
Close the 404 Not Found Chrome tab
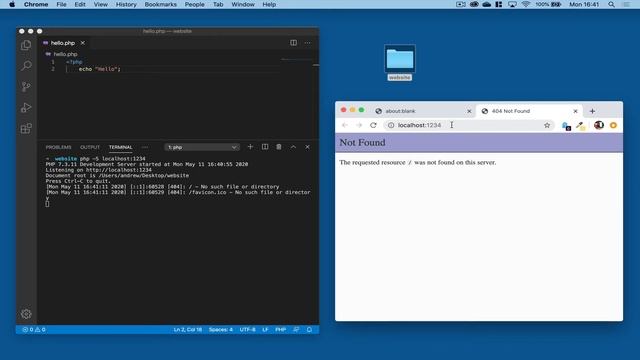click(x=576, y=111)
